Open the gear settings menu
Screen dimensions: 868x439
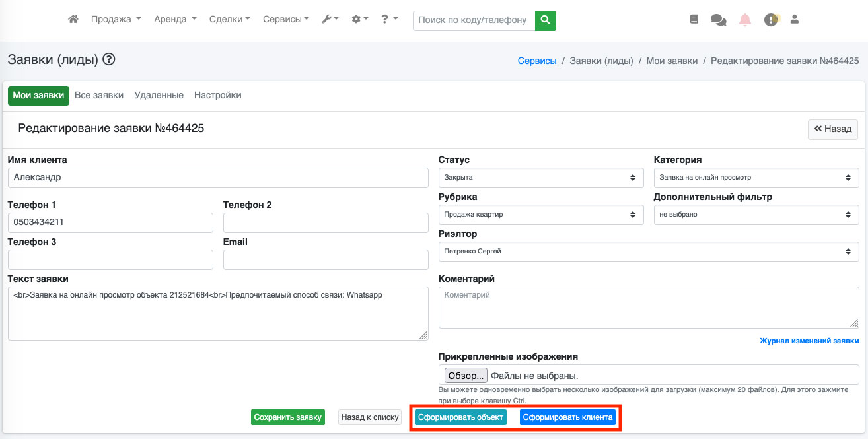coord(359,20)
